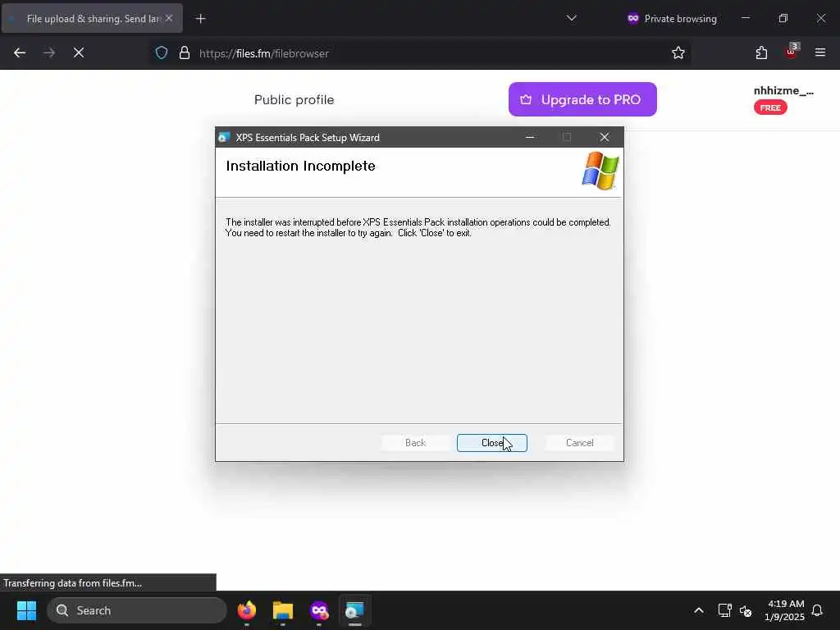Open the network status tray icon
840x630 pixels.
point(725,610)
